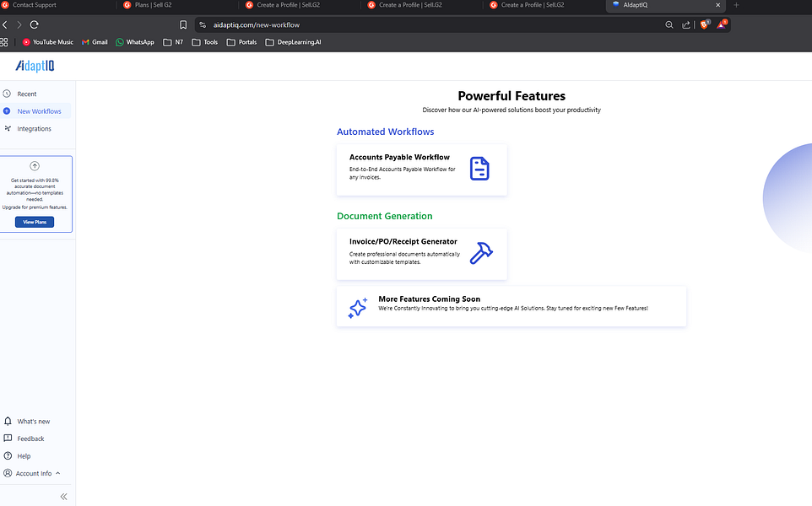
Task: Click Accounts Payable document icon
Action: [x=479, y=169]
